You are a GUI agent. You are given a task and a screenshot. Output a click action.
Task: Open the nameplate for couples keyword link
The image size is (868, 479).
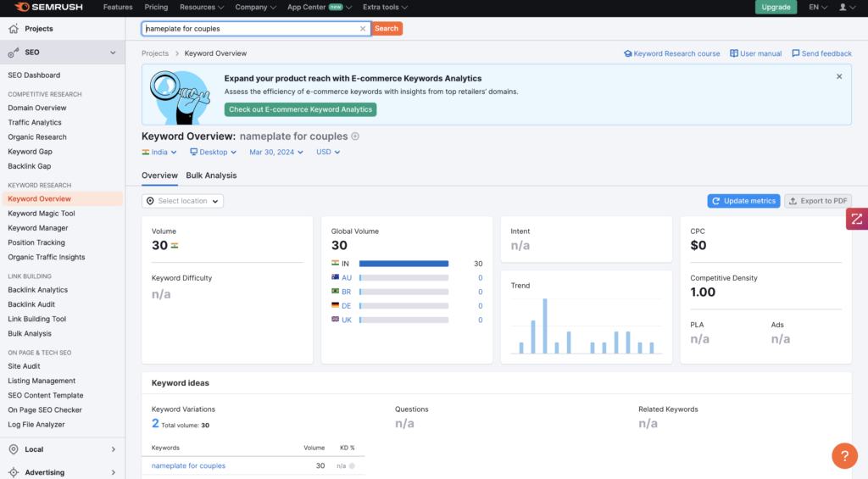coord(188,465)
